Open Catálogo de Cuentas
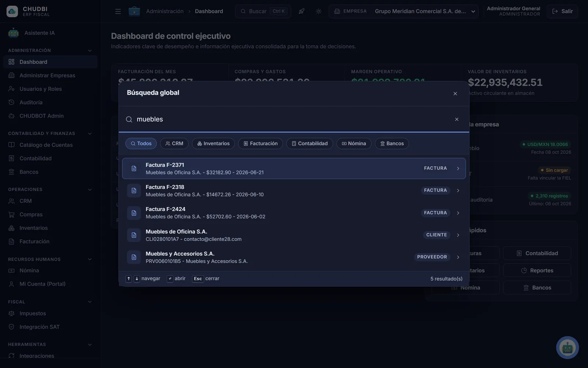The width and height of the screenshot is (588, 368). (x=50, y=145)
